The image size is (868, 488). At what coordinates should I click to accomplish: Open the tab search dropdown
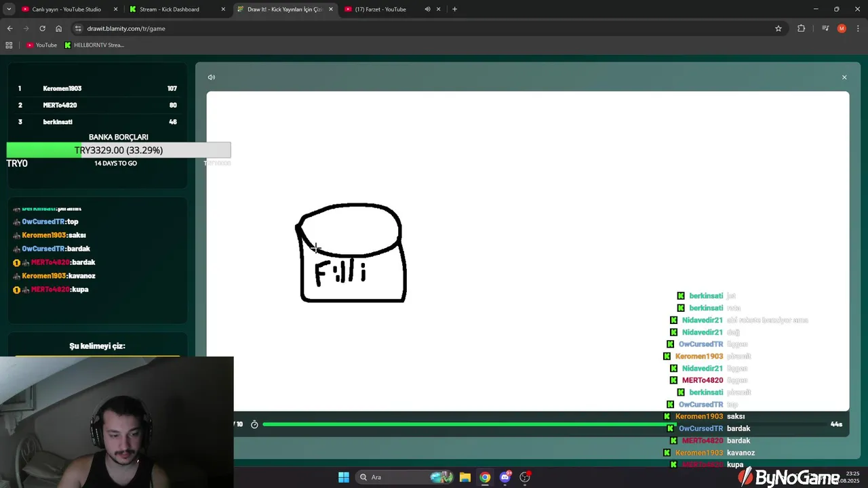(x=9, y=9)
